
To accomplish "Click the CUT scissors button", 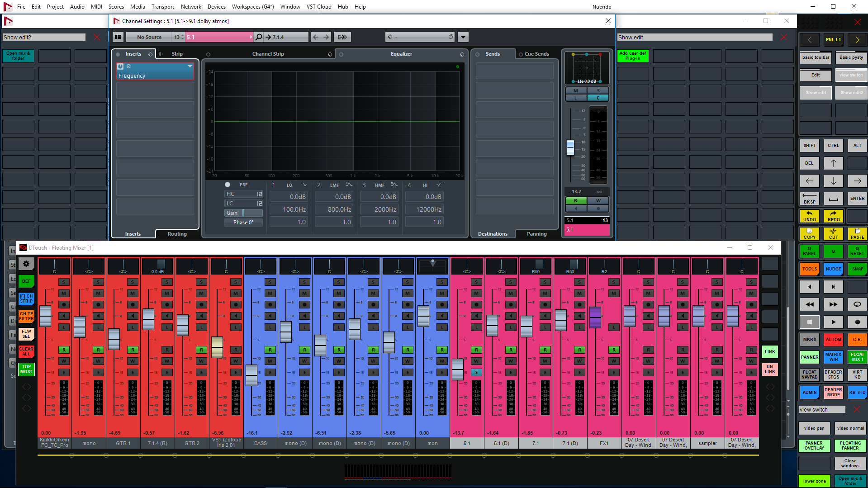I will click(x=834, y=234).
